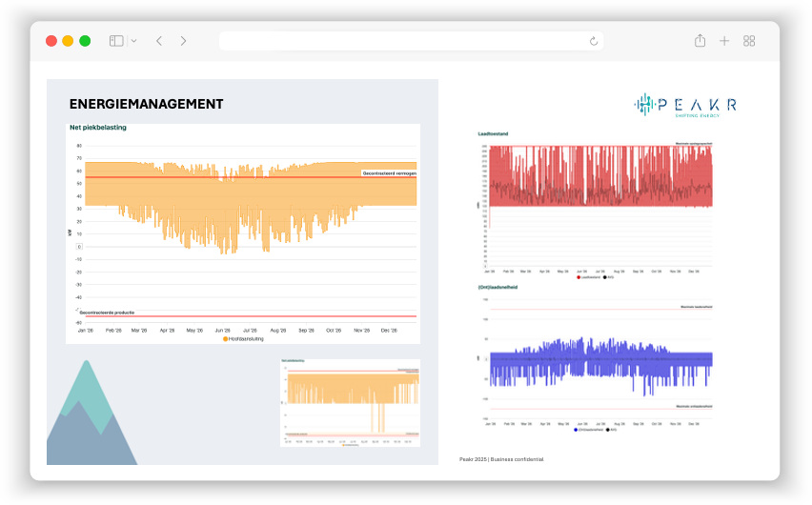Click the Gecontracteerd vermogen line label
Viewport: 812px width, 505px height.
coord(389,173)
